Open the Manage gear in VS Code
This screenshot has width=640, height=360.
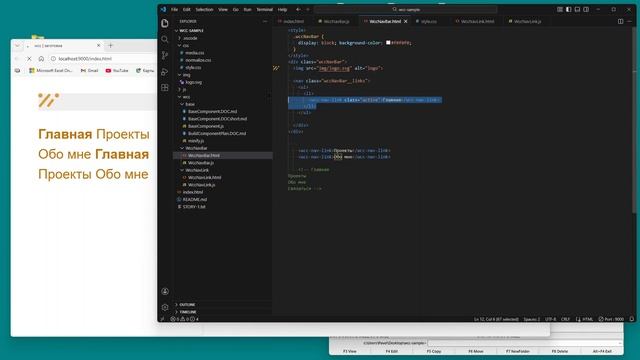click(x=165, y=307)
